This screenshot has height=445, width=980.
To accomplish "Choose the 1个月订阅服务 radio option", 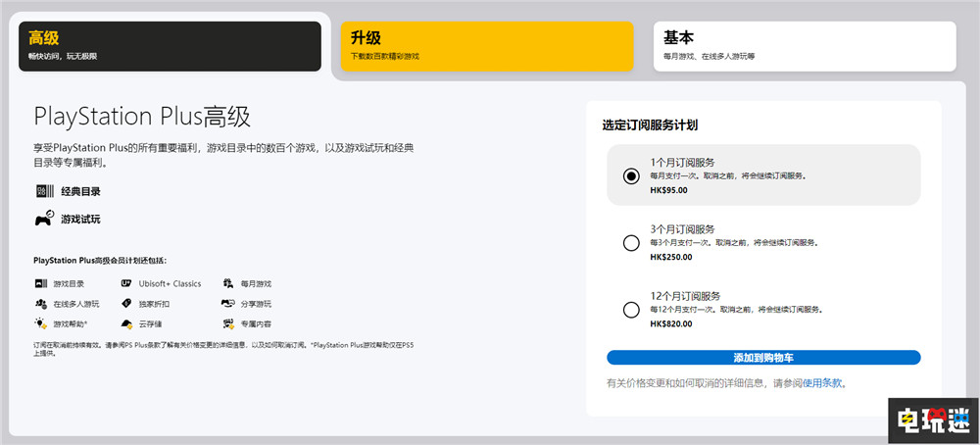I will coord(631,175).
